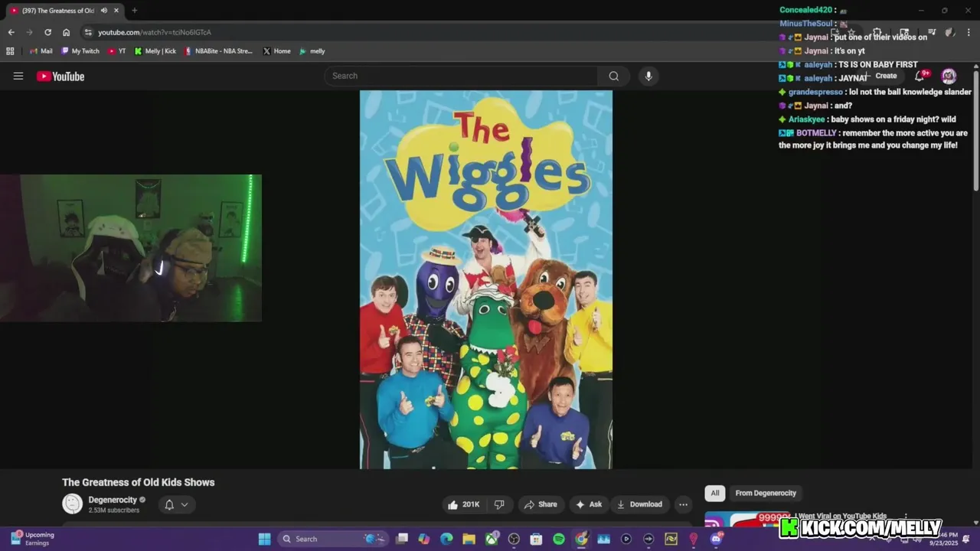Select the From Degenerocity filter chip
The width and height of the screenshot is (980, 551).
coord(766,493)
